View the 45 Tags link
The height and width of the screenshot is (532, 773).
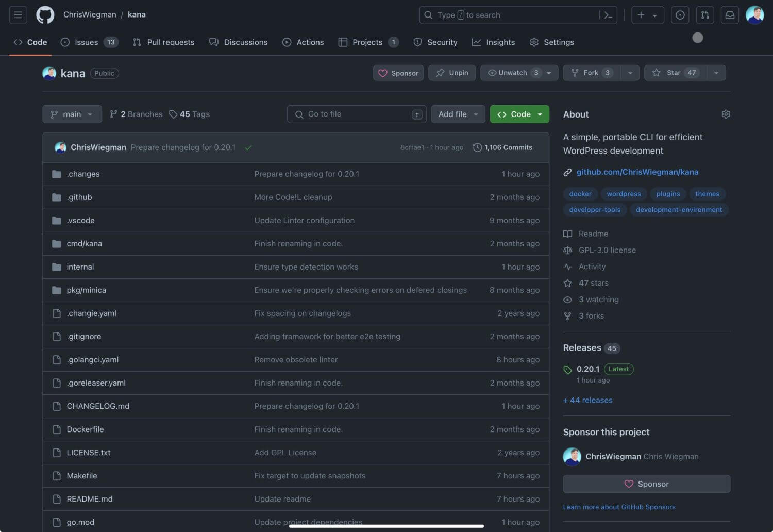click(190, 114)
